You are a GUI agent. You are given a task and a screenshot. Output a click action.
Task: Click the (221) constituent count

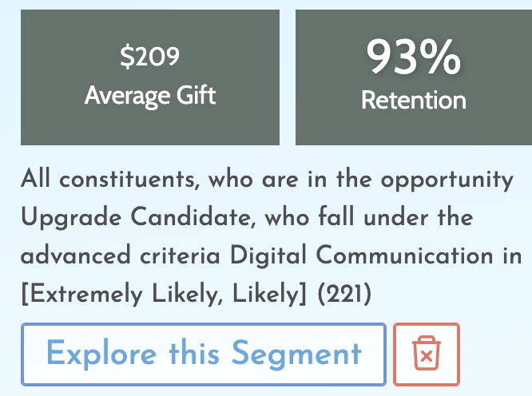(345, 294)
